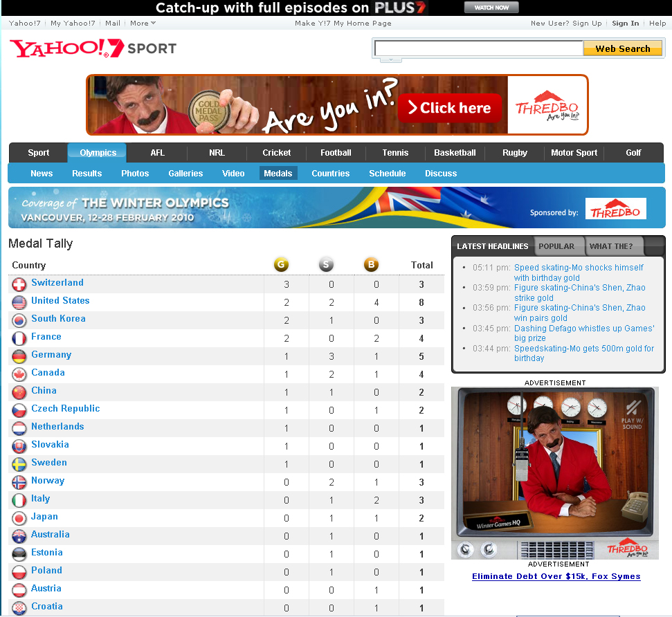Show the What The? headlines tab
Image resolution: width=672 pixels, height=617 pixels.
click(x=610, y=246)
